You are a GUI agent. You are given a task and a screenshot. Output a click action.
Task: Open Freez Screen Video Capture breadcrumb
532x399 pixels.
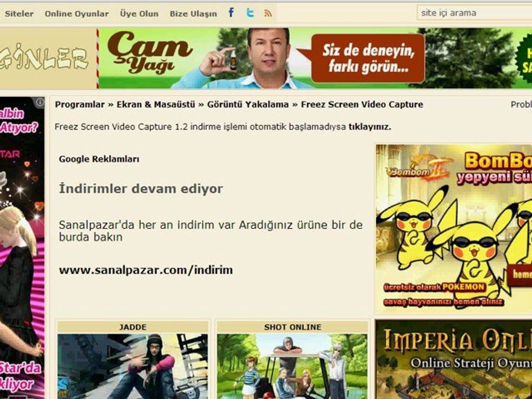click(x=362, y=105)
